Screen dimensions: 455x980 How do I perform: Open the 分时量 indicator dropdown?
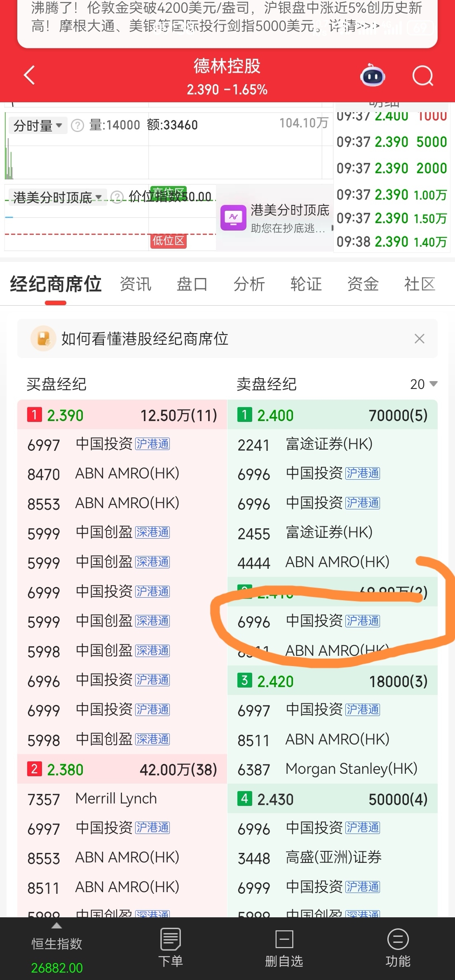tap(38, 125)
